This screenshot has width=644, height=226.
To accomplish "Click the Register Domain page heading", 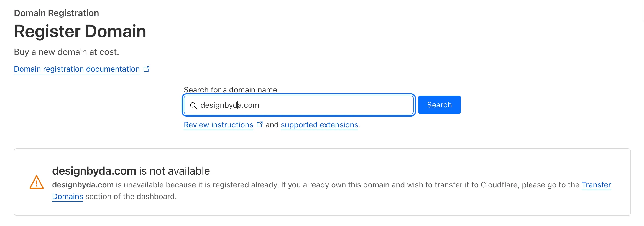I will pos(80,31).
